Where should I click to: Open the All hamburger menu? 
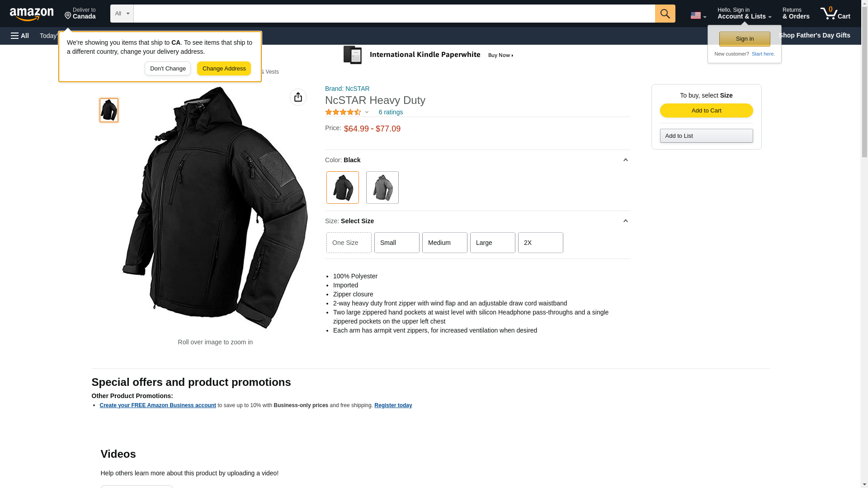pyautogui.click(x=20, y=36)
